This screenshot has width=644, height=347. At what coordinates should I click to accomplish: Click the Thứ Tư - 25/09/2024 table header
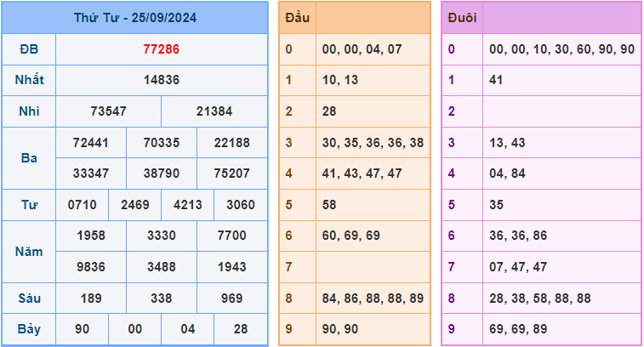[x=134, y=17]
